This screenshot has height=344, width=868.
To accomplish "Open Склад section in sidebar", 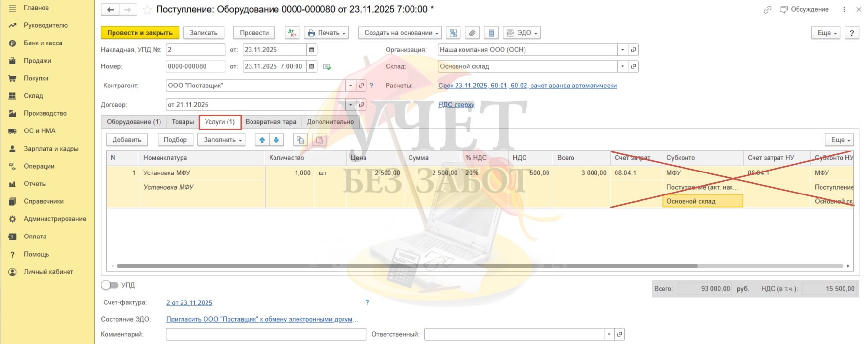I will pyautogui.click(x=33, y=96).
